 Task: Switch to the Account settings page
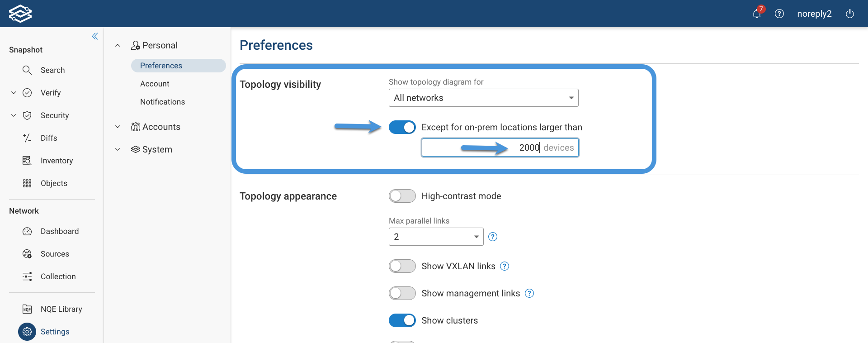click(x=155, y=84)
